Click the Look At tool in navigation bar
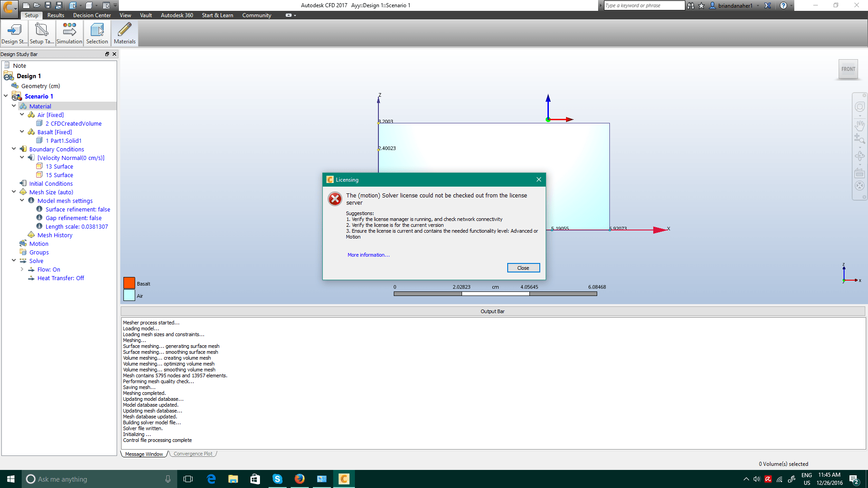 click(x=859, y=173)
